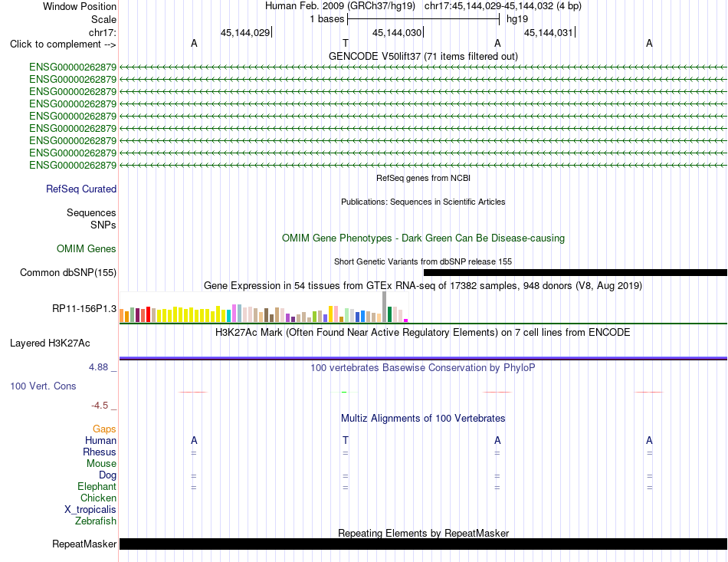Click the RP11-156P1.3 gene expression label
Screen dimensions: 728x562
[84, 309]
